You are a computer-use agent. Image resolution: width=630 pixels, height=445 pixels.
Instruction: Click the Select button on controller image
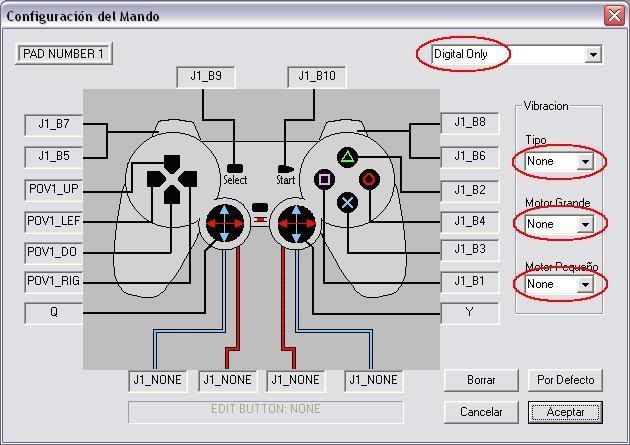tap(235, 168)
